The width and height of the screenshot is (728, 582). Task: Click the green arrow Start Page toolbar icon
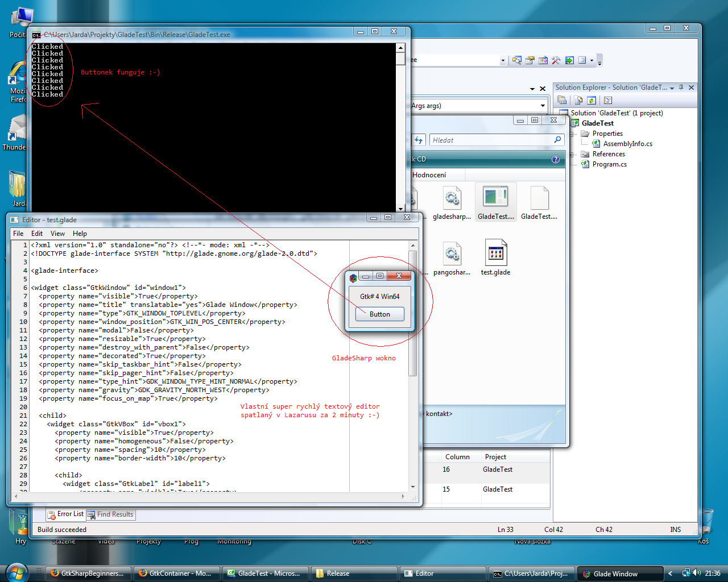(569, 60)
